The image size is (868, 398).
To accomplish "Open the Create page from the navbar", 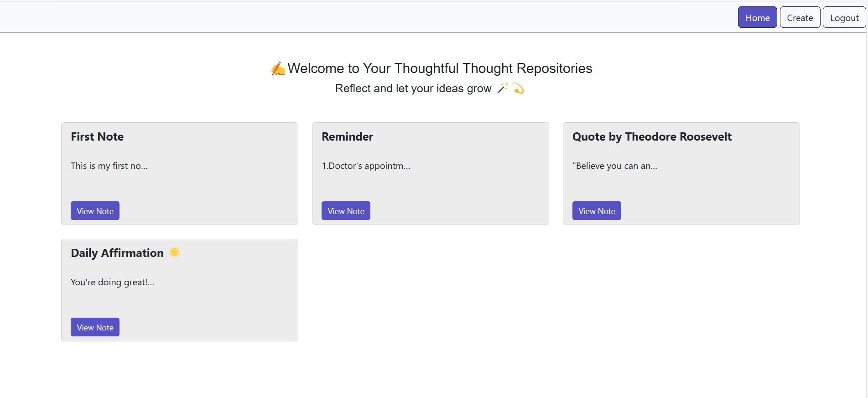I will coord(800,17).
